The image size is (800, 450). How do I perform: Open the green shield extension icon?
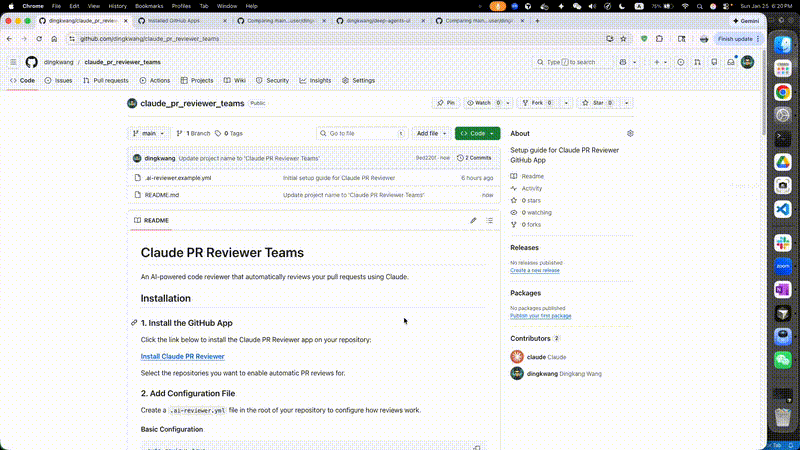[644, 39]
